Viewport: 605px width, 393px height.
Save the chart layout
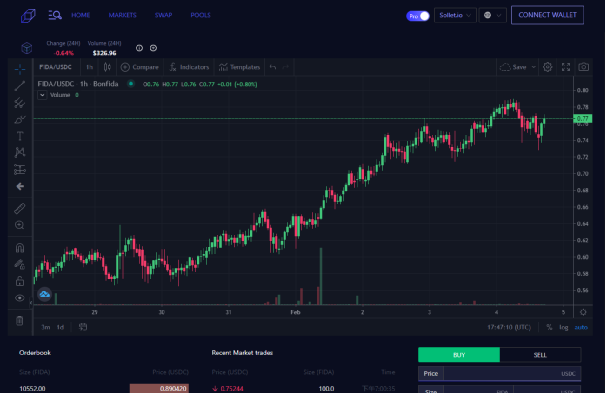click(x=513, y=67)
